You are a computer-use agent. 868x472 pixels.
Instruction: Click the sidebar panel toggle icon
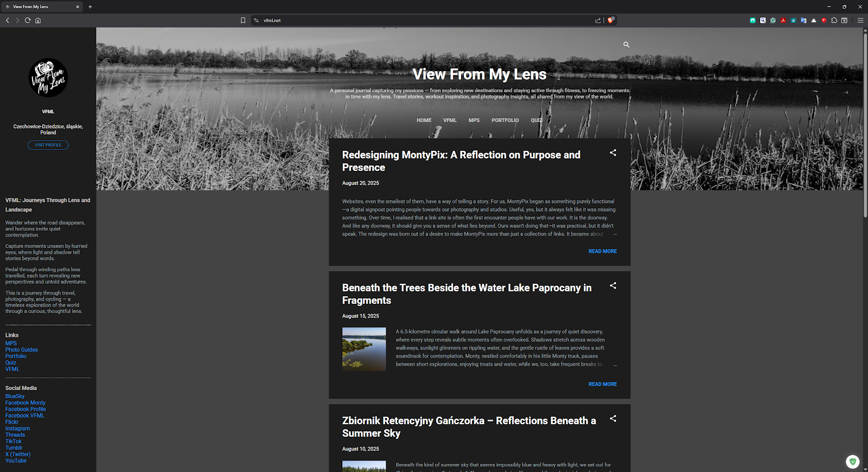[x=844, y=21]
